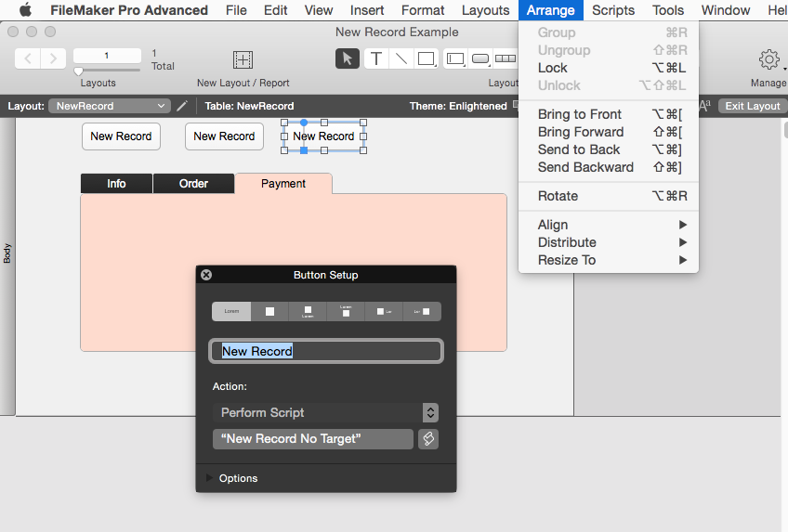
Task: Open the Align submenu
Action: pos(609,225)
